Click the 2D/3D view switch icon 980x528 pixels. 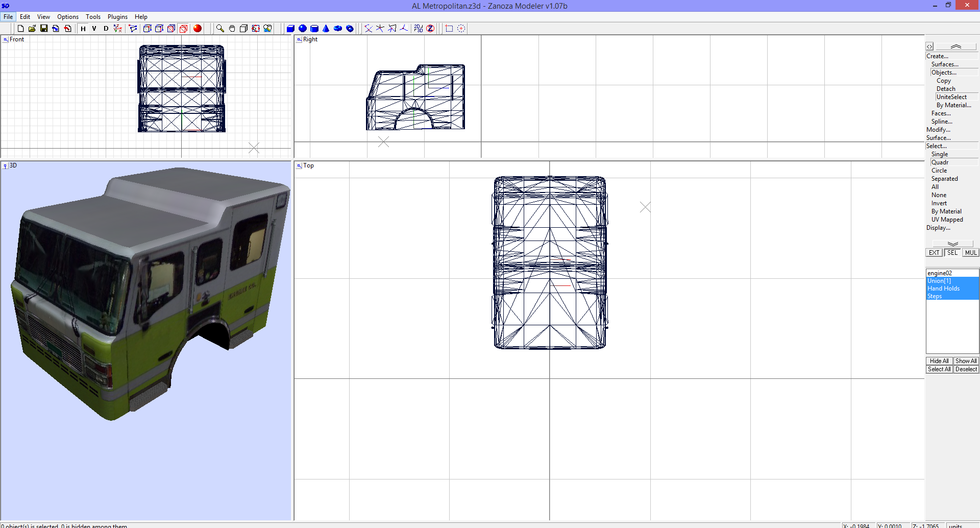[418, 29]
